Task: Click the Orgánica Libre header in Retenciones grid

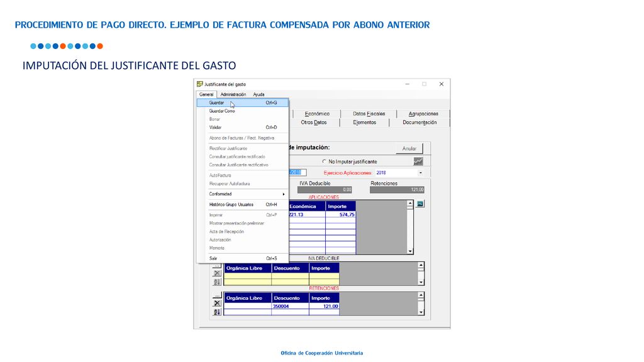Action: coord(248,299)
